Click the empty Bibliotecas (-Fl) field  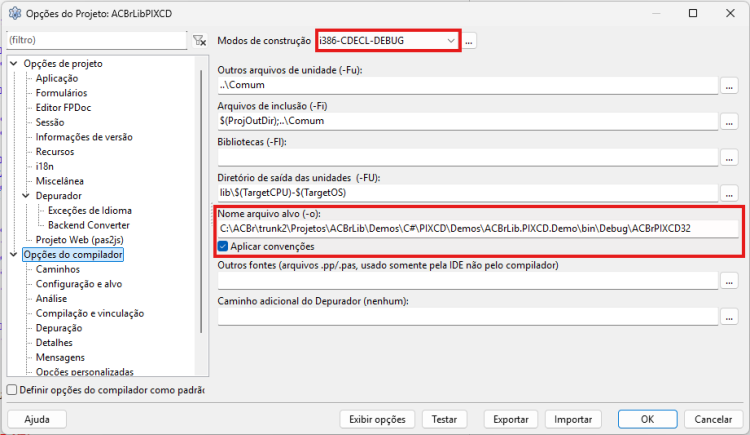(468, 157)
